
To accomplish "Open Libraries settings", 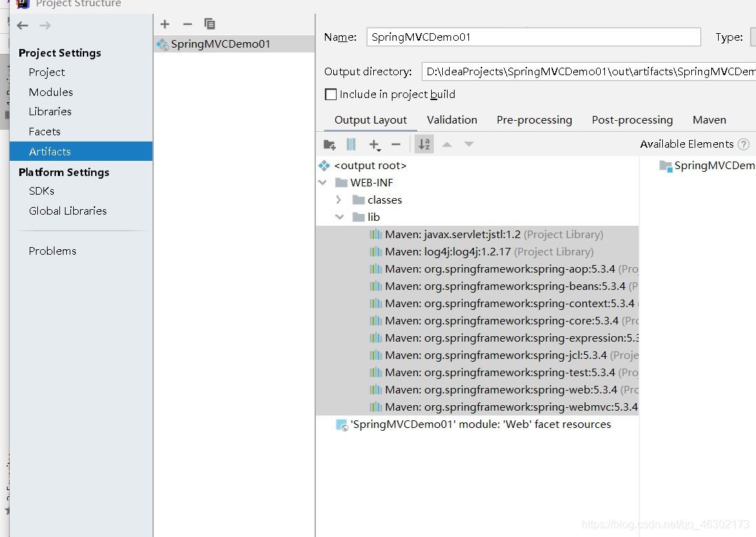I will click(x=50, y=112).
